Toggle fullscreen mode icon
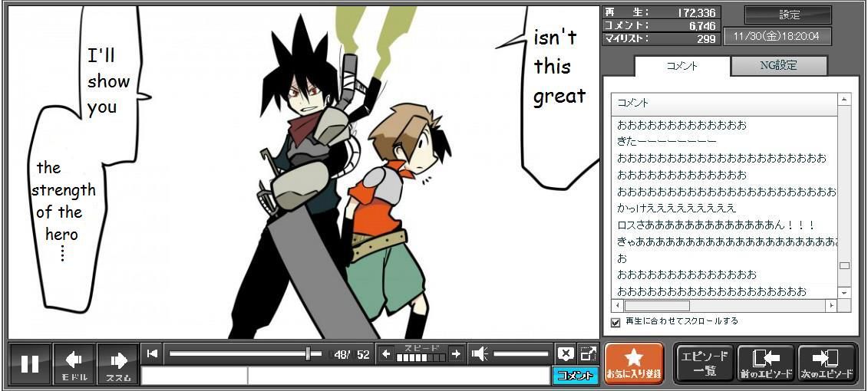Image resolution: width=868 pixels, height=391 pixels. pos(588,353)
